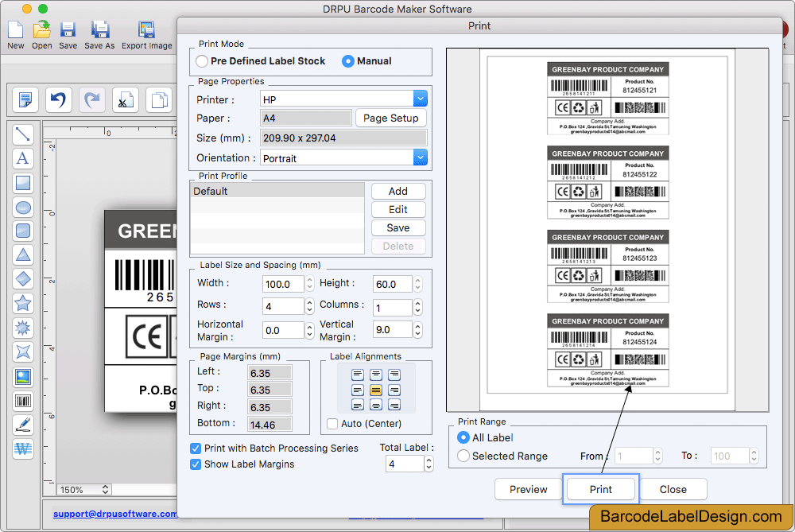Select the Line drawing tool
Viewport: 795px width, 532px height.
pos(23,134)
